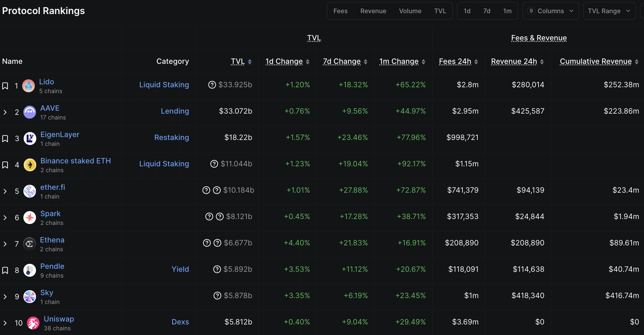Click the AAVE protocol logo
The image size is (644, 335).
pos(30,112)
